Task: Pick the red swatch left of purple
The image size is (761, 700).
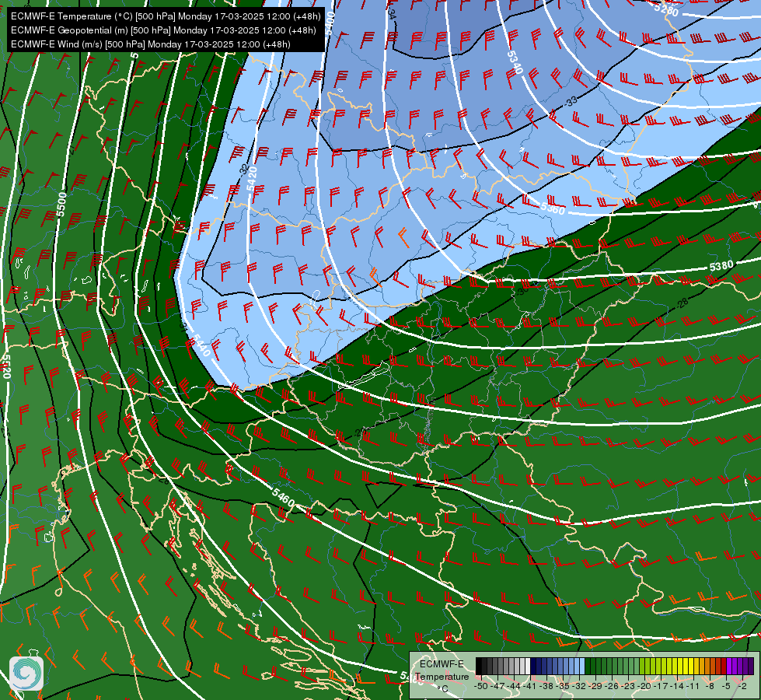Action: pyautogui.click(x=724, y=666)
